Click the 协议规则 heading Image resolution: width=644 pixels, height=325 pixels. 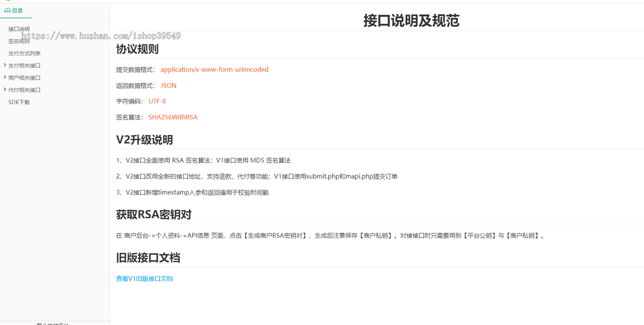click(x=137, y=49)
